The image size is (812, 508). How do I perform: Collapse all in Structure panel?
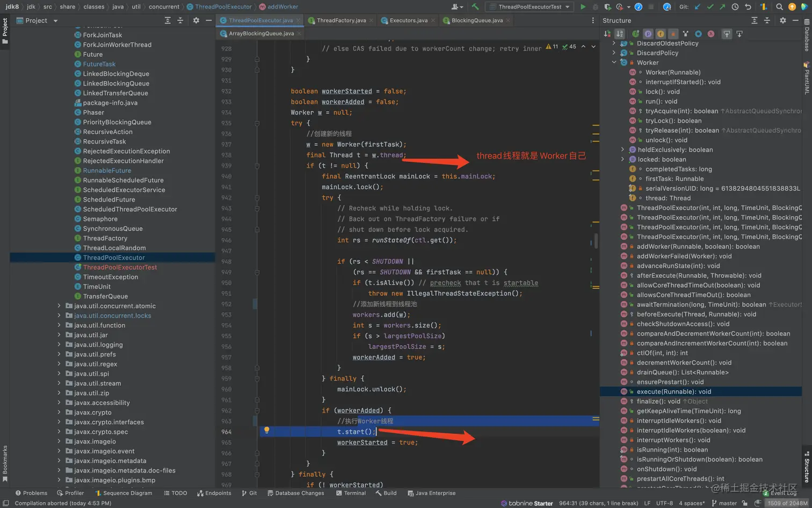767,20
